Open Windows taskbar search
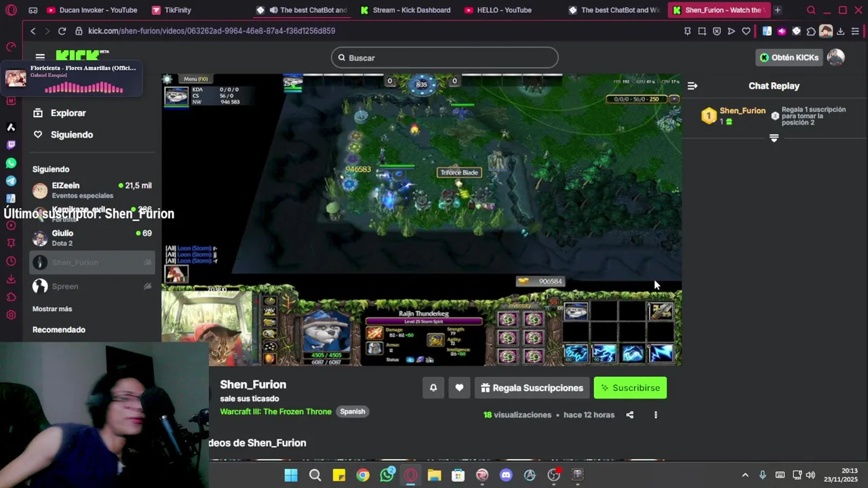The image size is (868, 488). (315, 475)
